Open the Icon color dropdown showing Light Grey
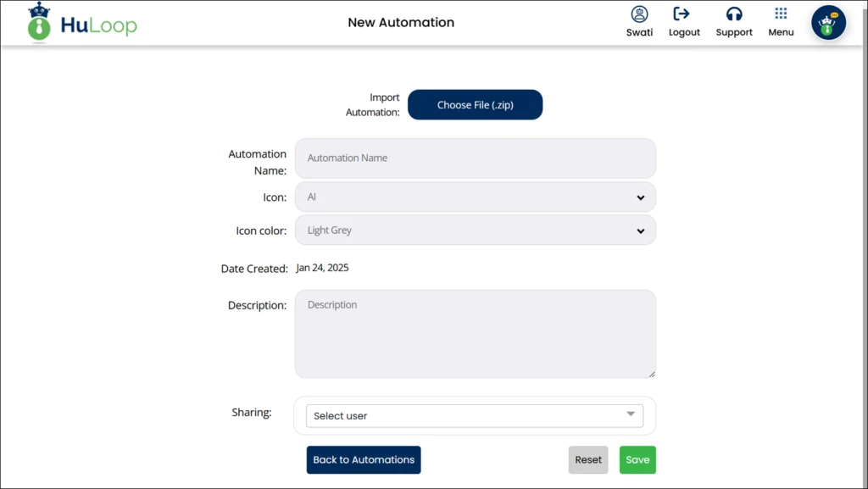Image resolution: width=868 pixels, height=489 pixels. point(475,230)
